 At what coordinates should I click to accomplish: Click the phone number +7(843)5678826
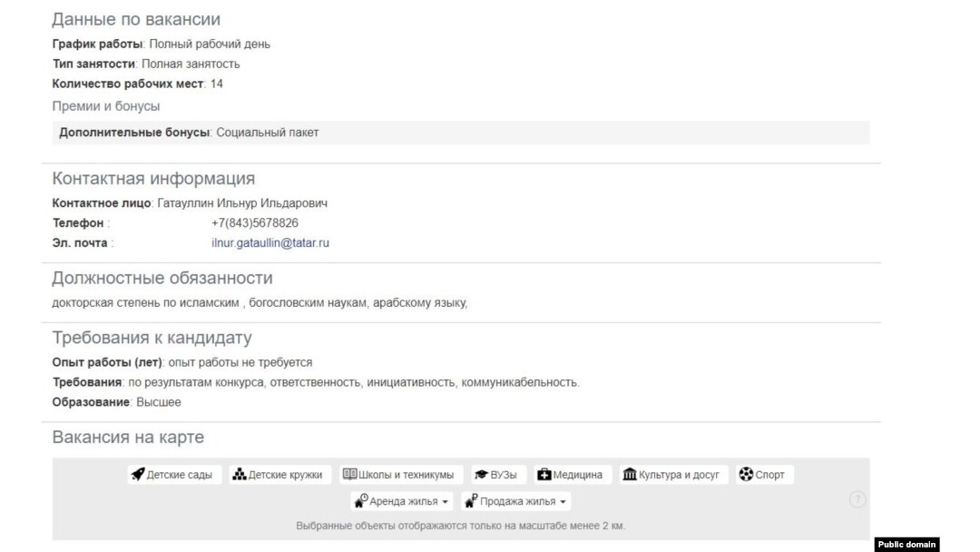click(x=254, y=222)
